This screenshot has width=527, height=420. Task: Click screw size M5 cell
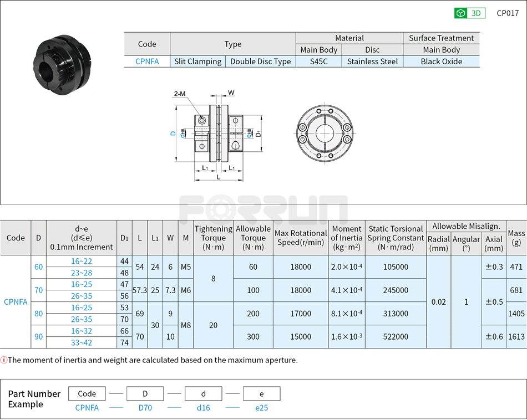tap(186, 267)
